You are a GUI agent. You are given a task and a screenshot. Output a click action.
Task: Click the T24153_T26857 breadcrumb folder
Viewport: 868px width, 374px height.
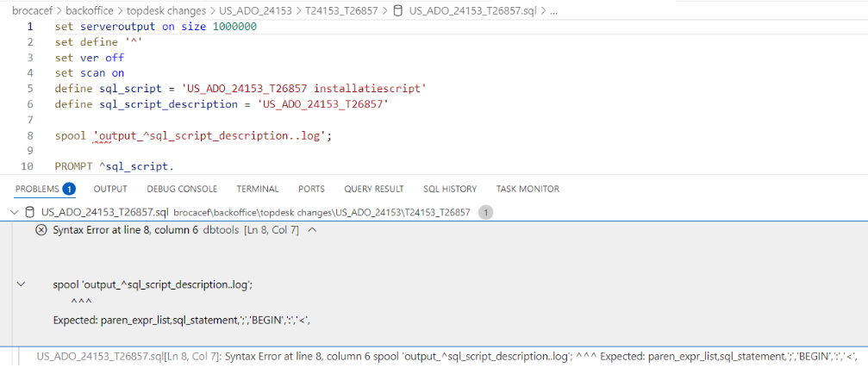pos(340,11)
